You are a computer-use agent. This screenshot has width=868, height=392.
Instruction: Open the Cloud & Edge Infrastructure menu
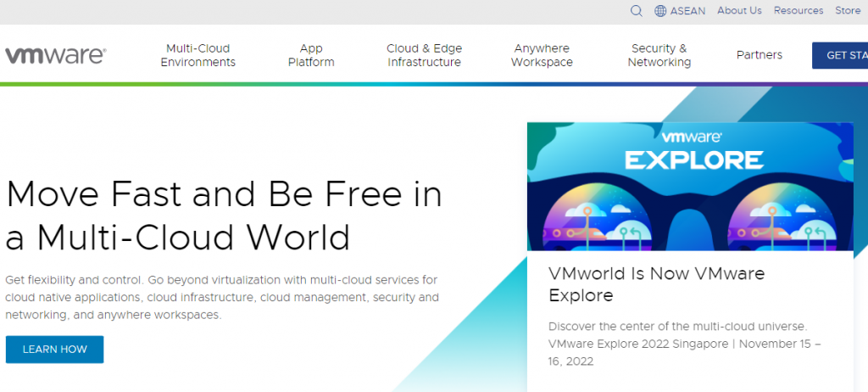[424, 55]
